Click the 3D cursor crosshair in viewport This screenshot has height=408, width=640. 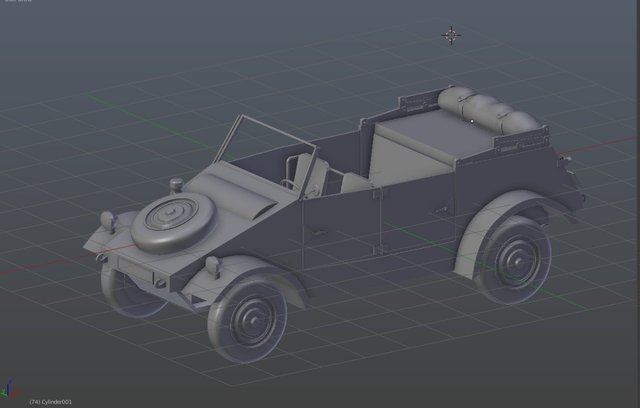[x=451, y=36]
